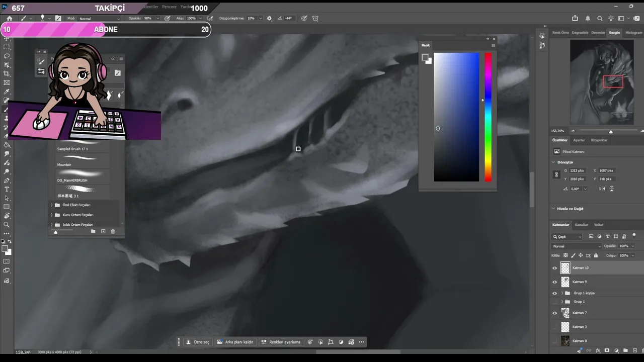
Task: Click inside the color picker field
Action: coord(456,117)
